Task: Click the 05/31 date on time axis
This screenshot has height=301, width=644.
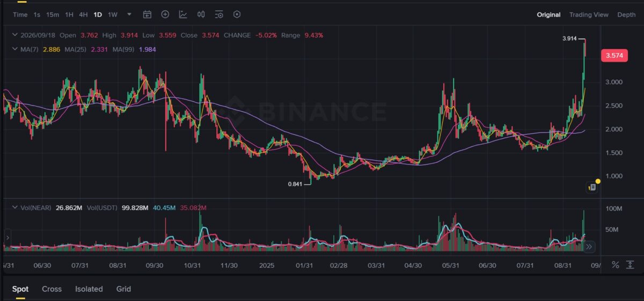Action: point(450,266)
